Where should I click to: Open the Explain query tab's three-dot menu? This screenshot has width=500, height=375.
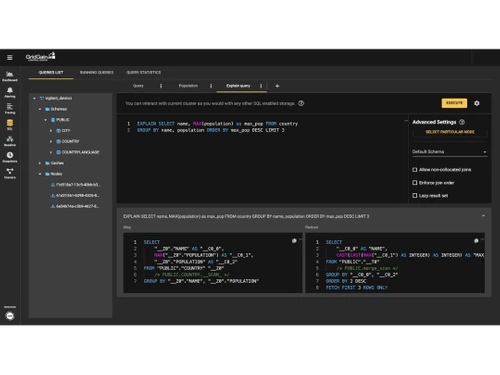(261, 86)
